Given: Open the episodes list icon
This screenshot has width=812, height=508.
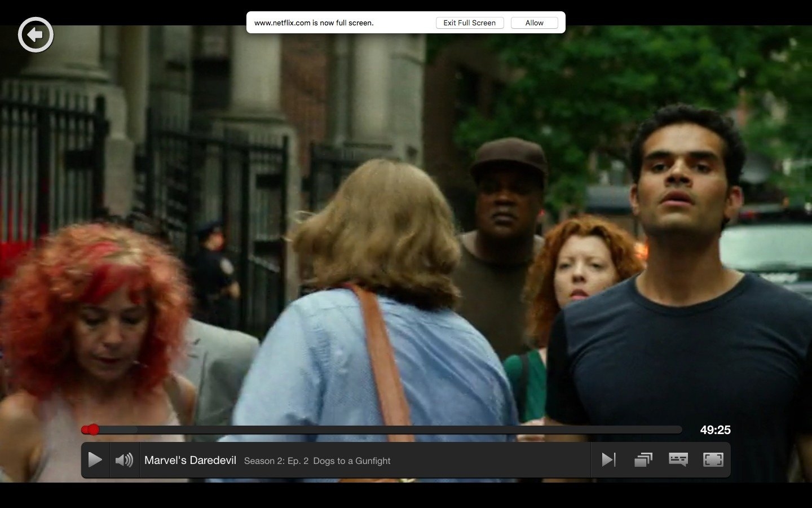Looking at the screenshot, I should pyautogui.click(x=643, y=460).
